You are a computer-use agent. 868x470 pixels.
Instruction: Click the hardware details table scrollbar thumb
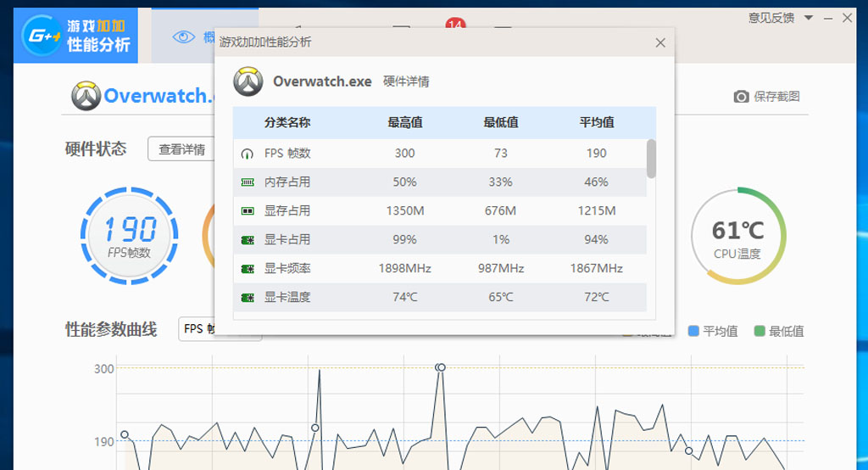click(x=651, y=159)
